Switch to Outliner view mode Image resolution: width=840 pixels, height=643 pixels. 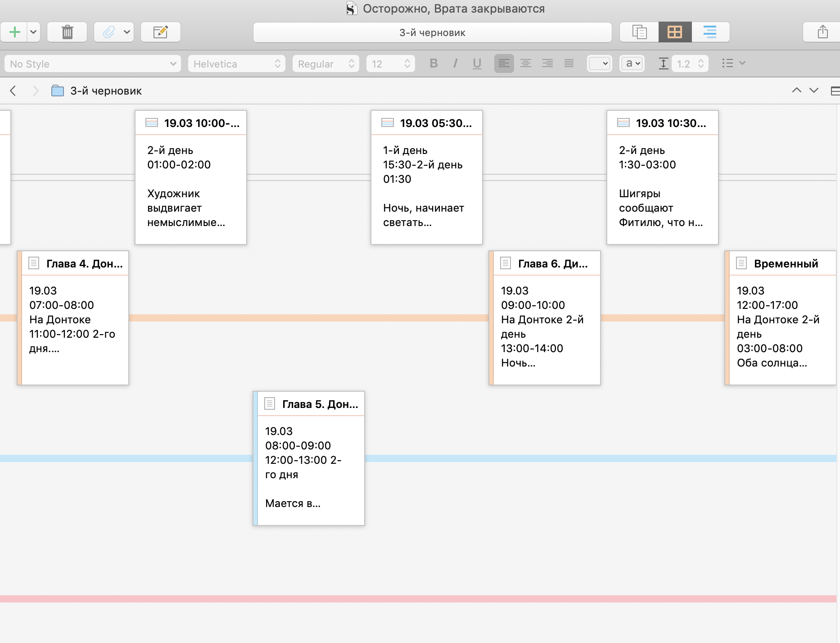710,32
